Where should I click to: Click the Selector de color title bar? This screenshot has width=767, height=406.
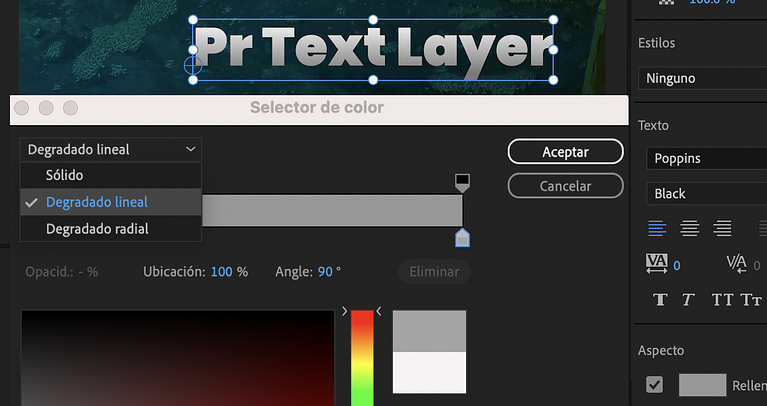click(x=319, y=110)
